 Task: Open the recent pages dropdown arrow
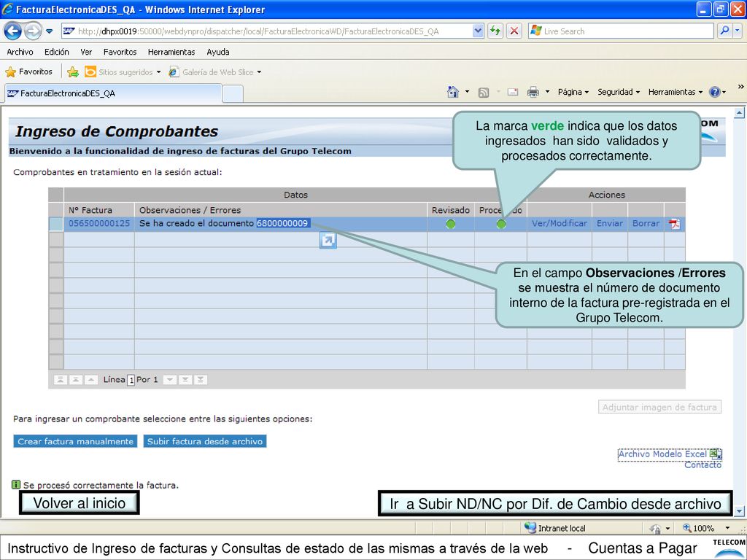point(50,31)
